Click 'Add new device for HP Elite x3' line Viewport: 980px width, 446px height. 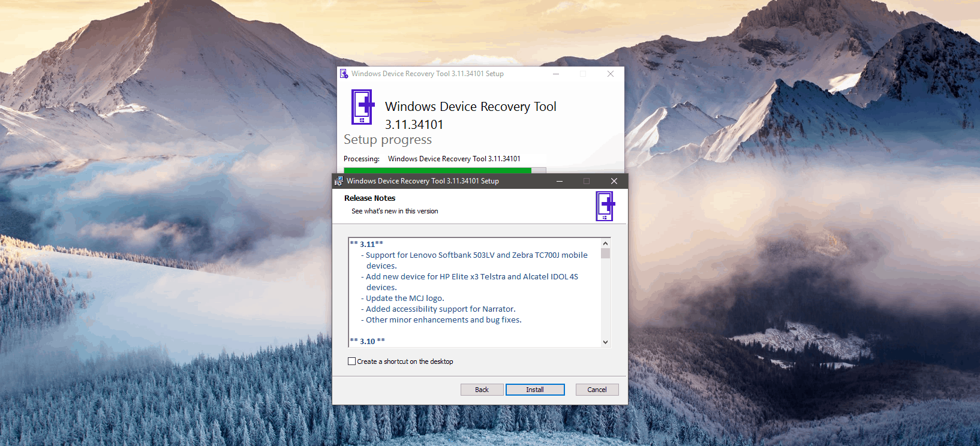(x=469, y=282)
